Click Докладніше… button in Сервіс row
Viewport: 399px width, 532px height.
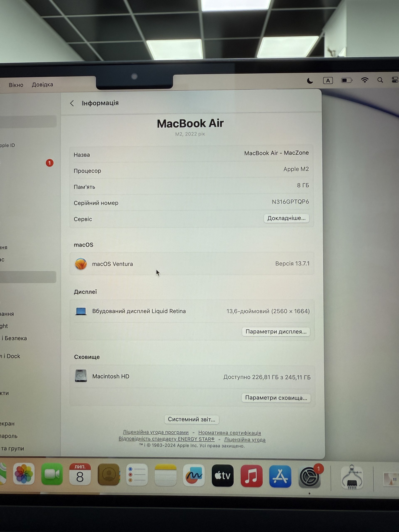[286, 218]
